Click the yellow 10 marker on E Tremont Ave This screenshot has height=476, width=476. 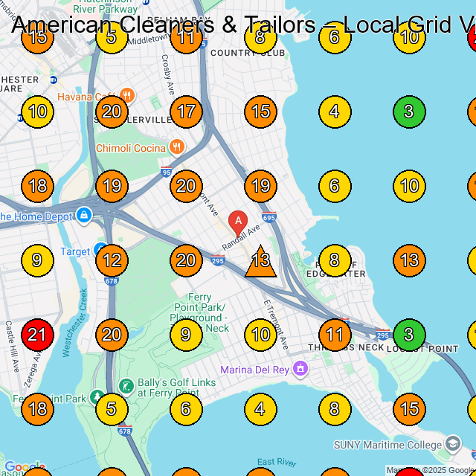click(x=260, y=335)
